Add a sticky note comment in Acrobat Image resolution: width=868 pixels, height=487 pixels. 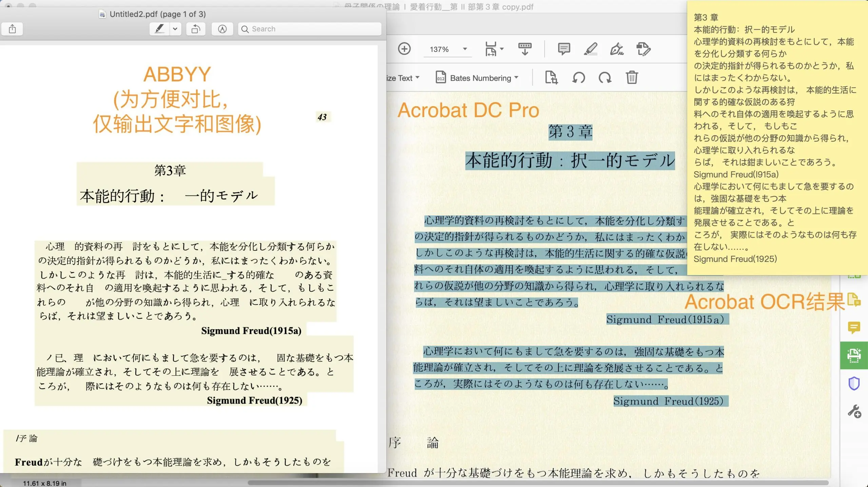pos(564,49)
